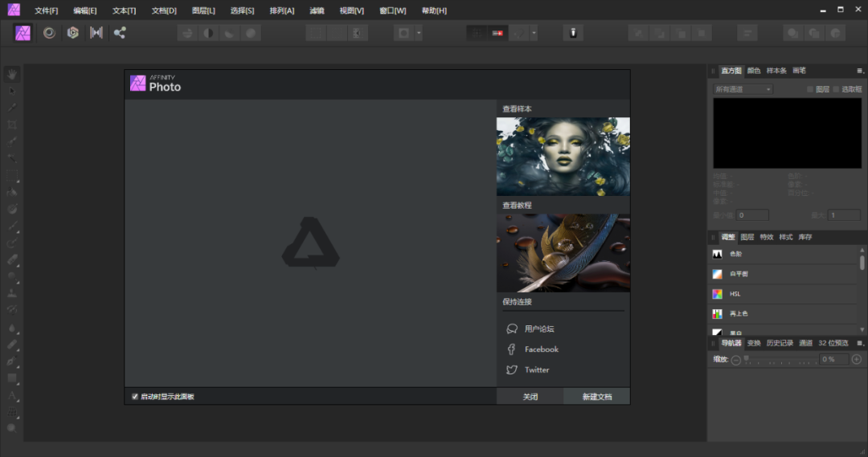The height and width of the screenshot is (457, 868).
Task: Apply Auto Contrast from the toolbar
Action: click(209, 33)
